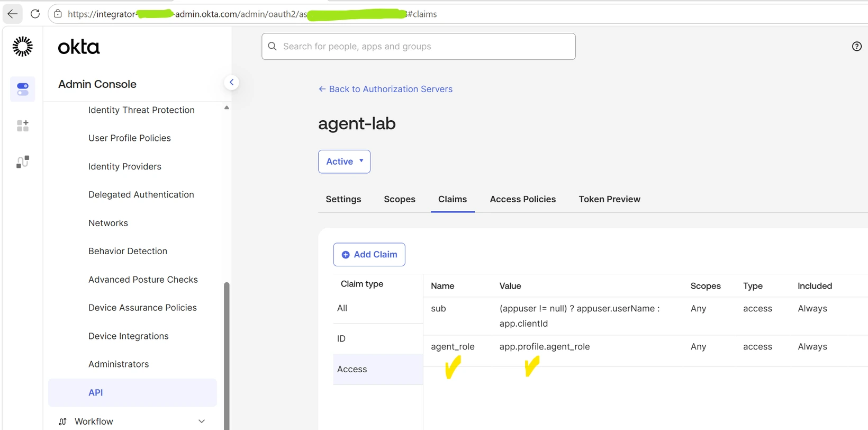Screen dimensions: 868x430
Task: Collapse the sidebar with the chevron button
Action: [x=231, y=82]
